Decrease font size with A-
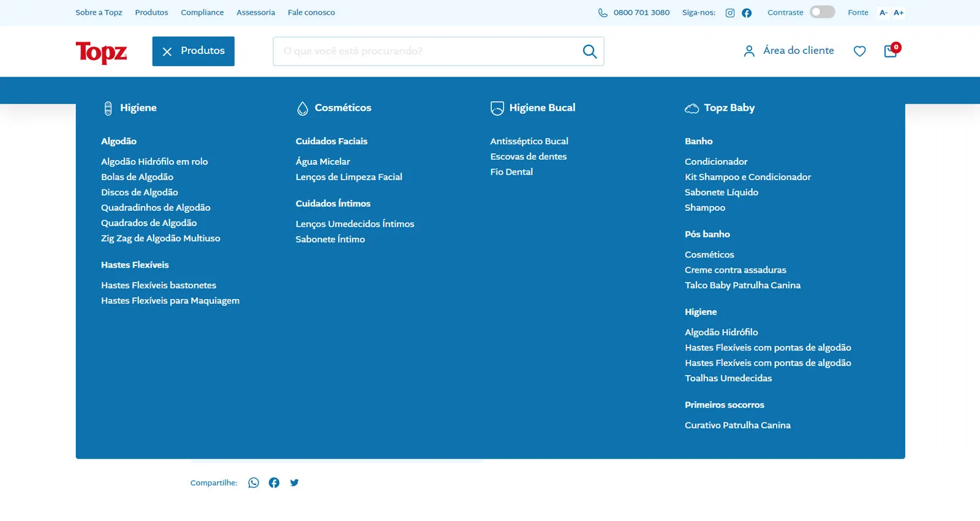The height and width of the screenshot is (521, 980). point(883,12)
